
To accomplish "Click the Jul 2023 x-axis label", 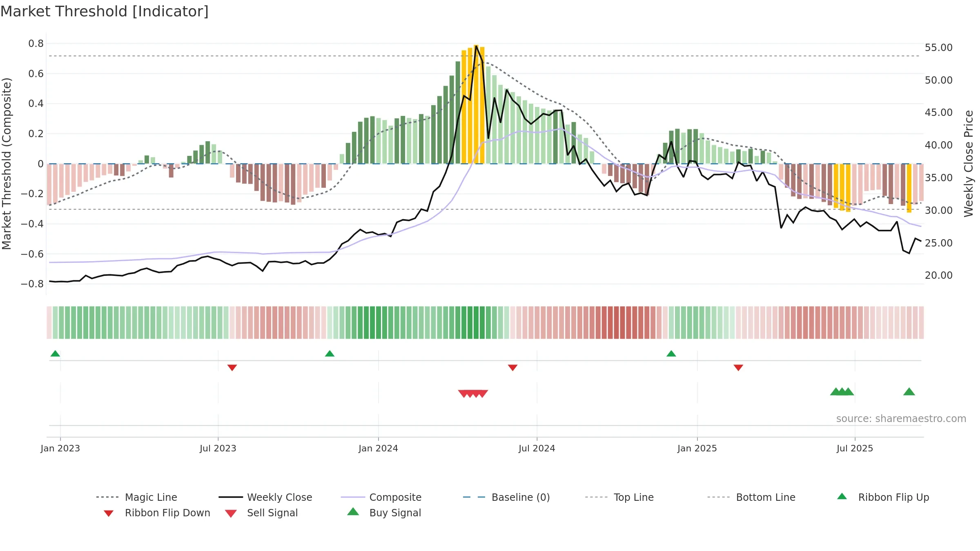I will 218,448.
